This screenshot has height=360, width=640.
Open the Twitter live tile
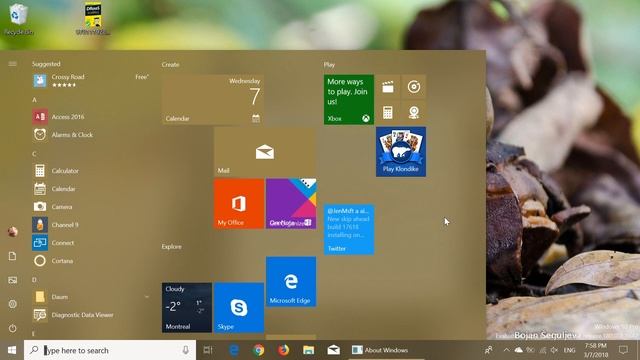pos(349,229)
